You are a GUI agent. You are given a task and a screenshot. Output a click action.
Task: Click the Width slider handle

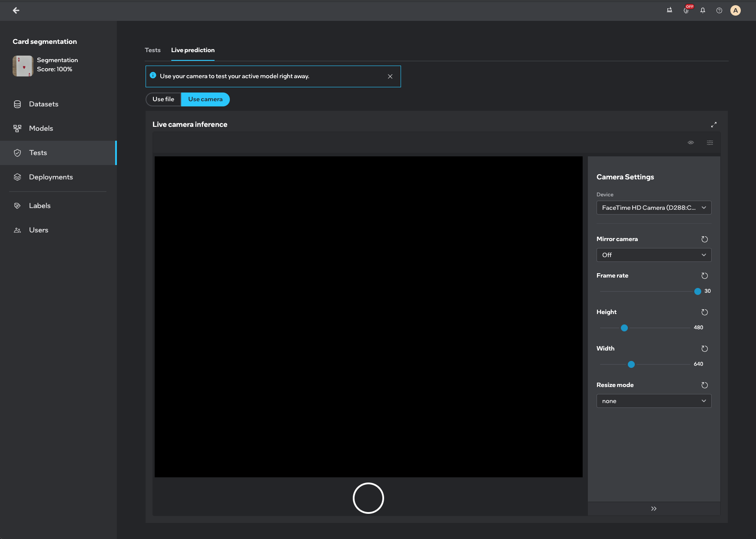pos(631,364)
